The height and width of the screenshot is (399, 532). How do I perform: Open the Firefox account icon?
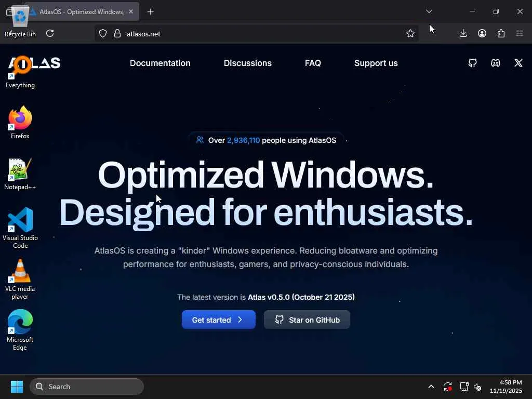(x=482, y=33)
